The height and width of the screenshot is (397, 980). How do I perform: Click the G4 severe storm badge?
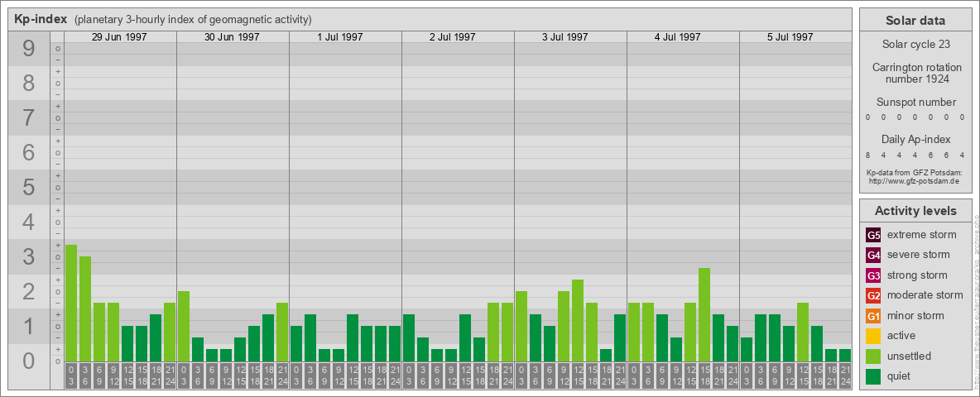(873, 255)
